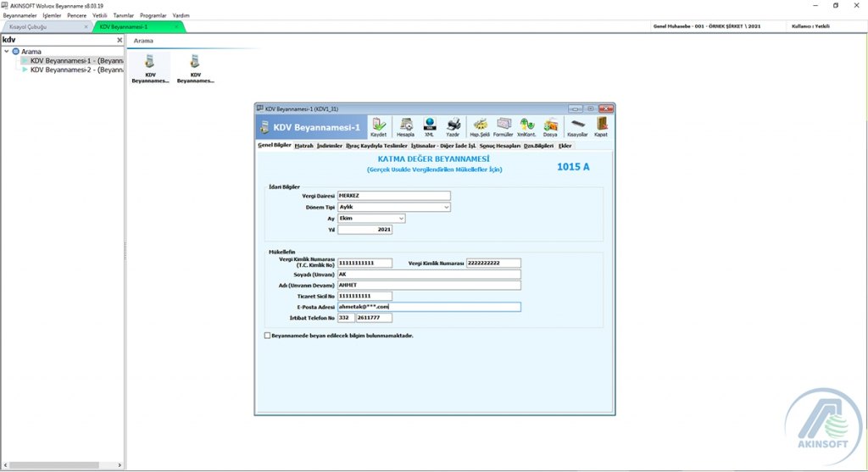Switch to the Matrah tab
868x472 pixels.
click(x=304, y=146)
